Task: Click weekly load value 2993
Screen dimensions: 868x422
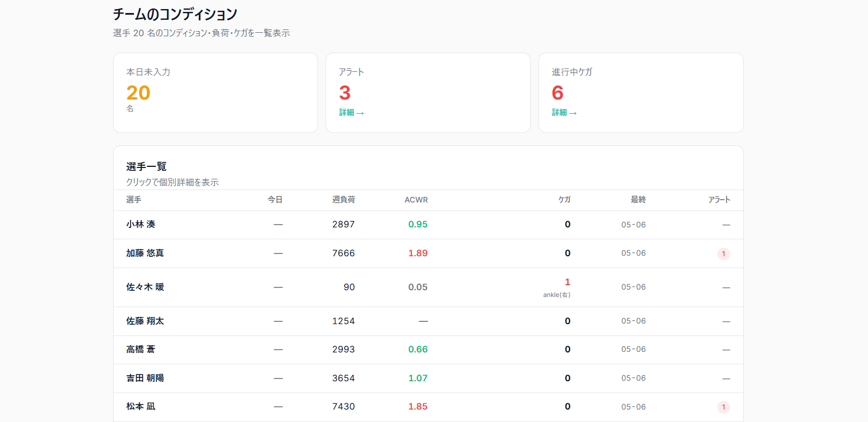Action: coord(344,350)
